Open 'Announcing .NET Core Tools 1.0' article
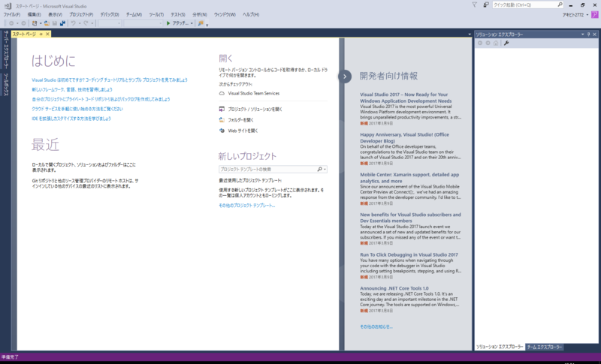Image resolution: width=601 pixels, height=364 pixels. (x=394, y=288)
